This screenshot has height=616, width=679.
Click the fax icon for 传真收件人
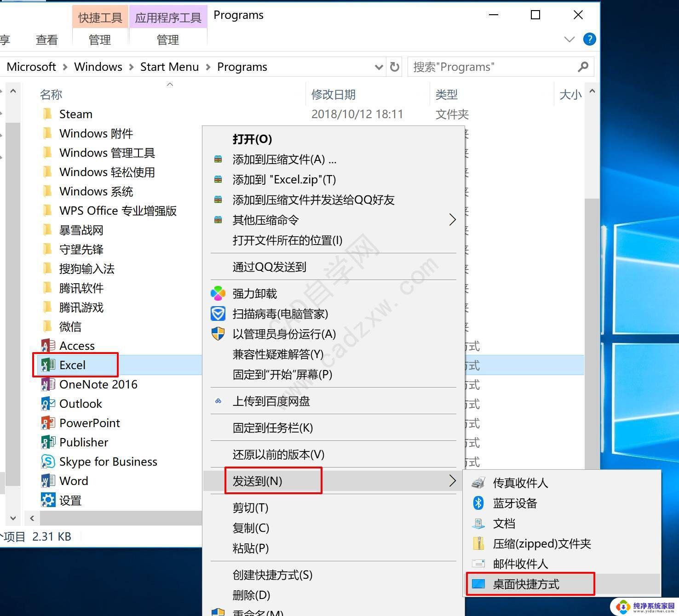478,483
